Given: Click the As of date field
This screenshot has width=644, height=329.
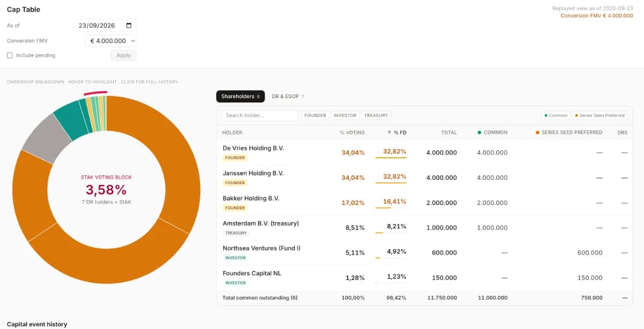Looking at the screenshot, I should pos(105,25).
